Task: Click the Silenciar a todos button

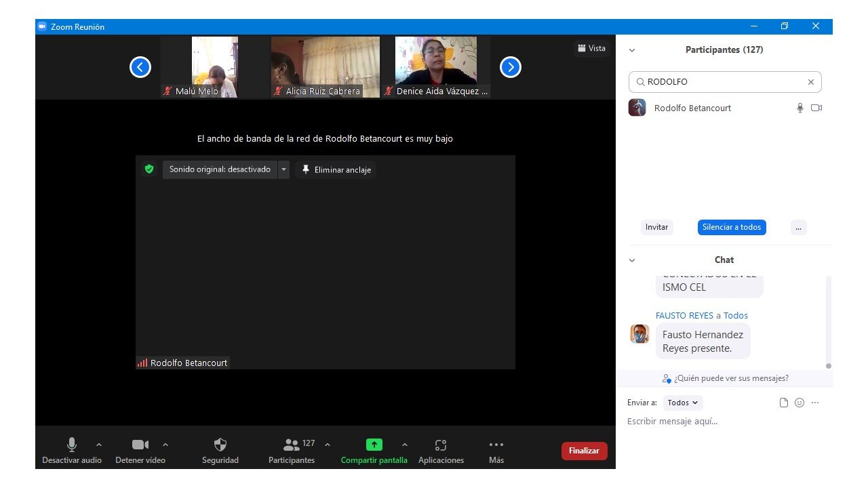Action: click(732, 228)
